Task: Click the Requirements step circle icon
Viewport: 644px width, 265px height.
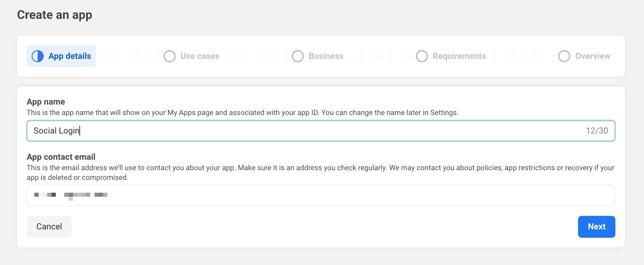Action: click(422, 56)
